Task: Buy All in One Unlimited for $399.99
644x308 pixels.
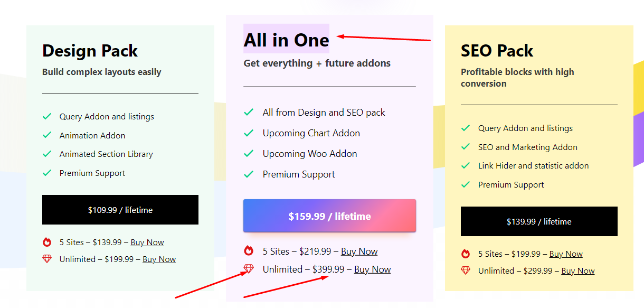Action: [x=373, y=269]
